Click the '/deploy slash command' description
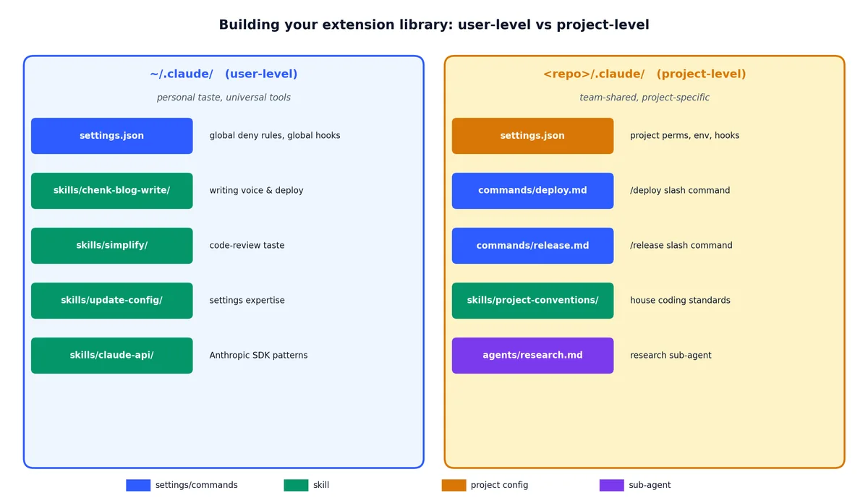 click(x=680, y=191)
